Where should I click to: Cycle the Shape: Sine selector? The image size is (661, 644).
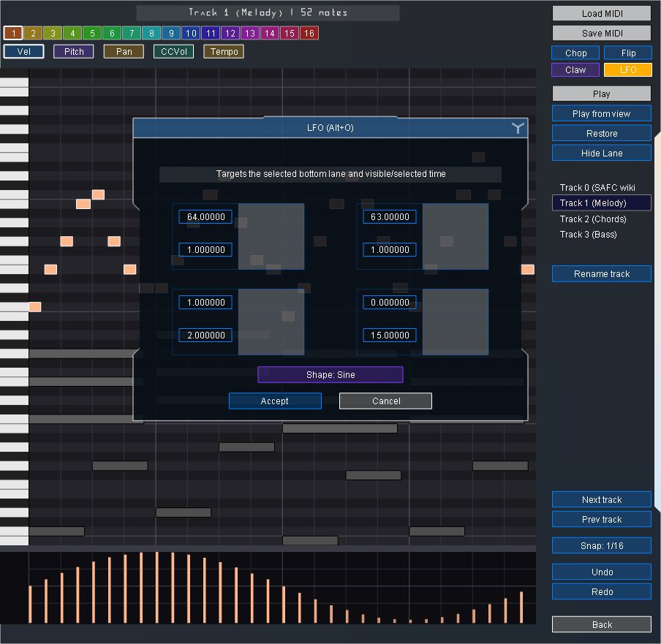tap(330, 375)
